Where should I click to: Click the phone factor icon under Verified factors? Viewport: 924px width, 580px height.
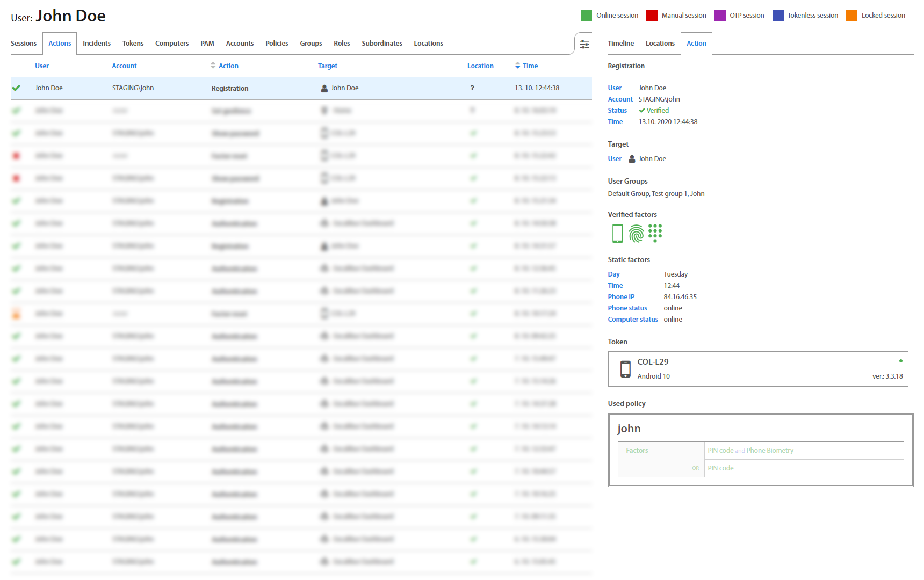(x=617, y=234)
